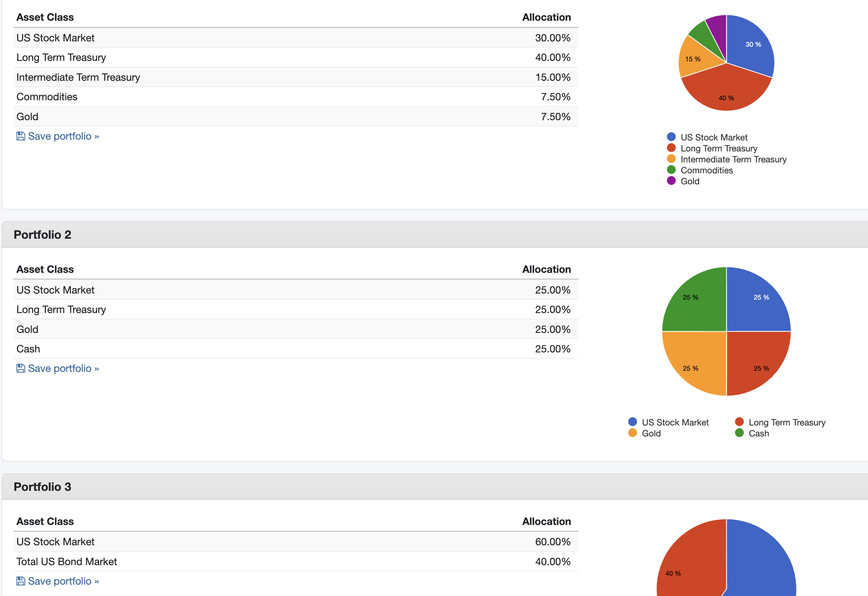Click the green Cash legend dot in Portfolio 2

coord(739,433)
